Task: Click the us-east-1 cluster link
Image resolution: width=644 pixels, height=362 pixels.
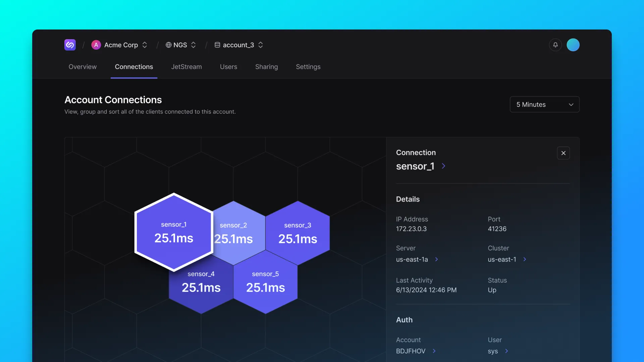Action: coord(502,259)
